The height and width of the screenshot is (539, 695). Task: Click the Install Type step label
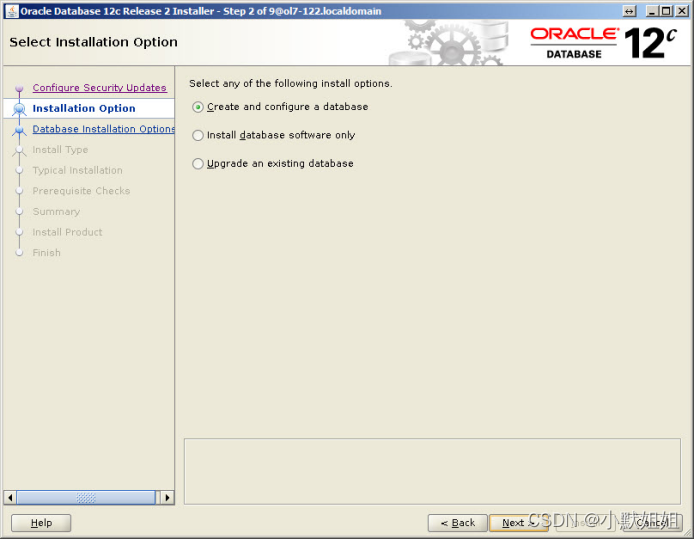click(x=60, y=150)
